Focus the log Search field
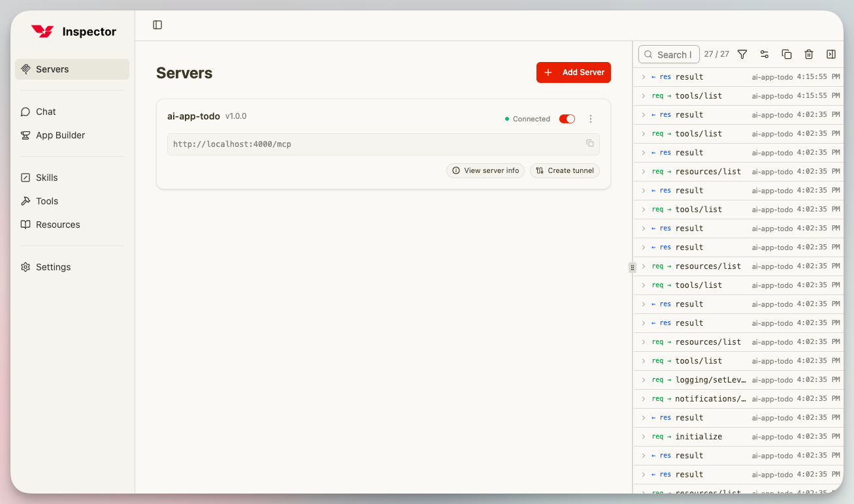 coord(669,54)
